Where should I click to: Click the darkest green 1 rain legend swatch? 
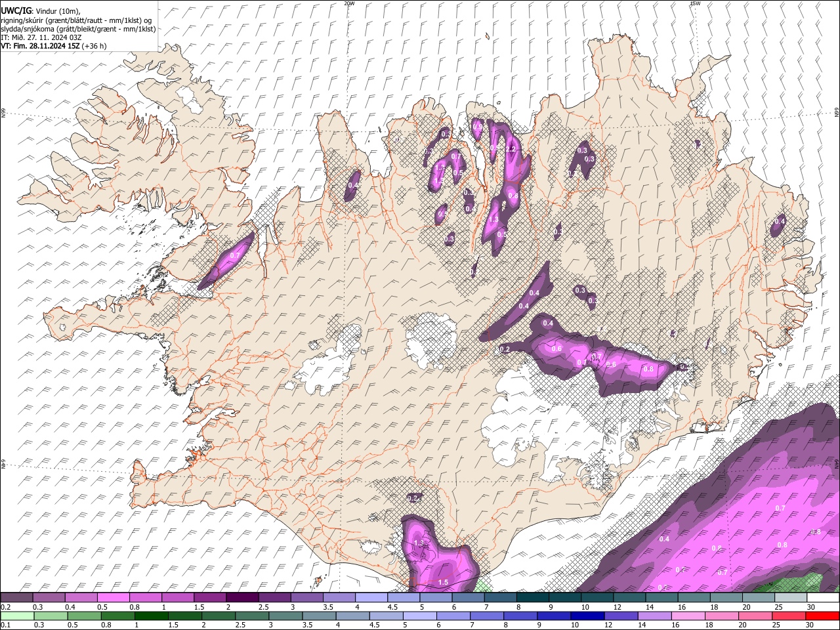point(152,616)
